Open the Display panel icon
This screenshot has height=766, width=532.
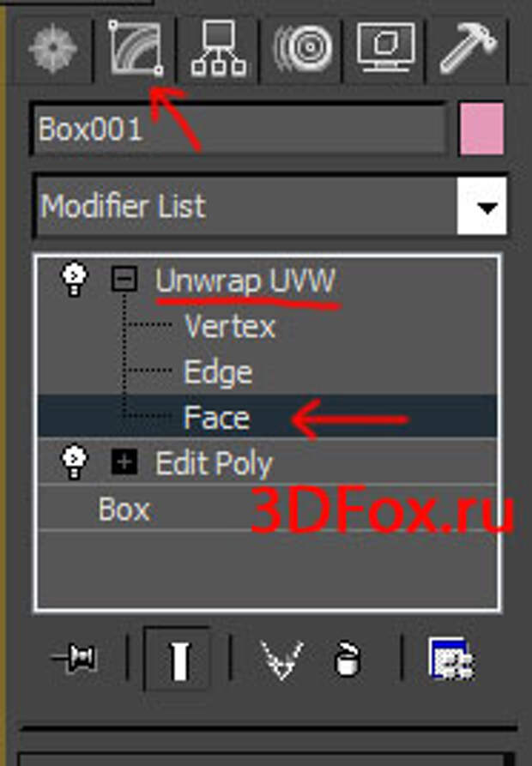pyautogui.click(x=386, y=48)
